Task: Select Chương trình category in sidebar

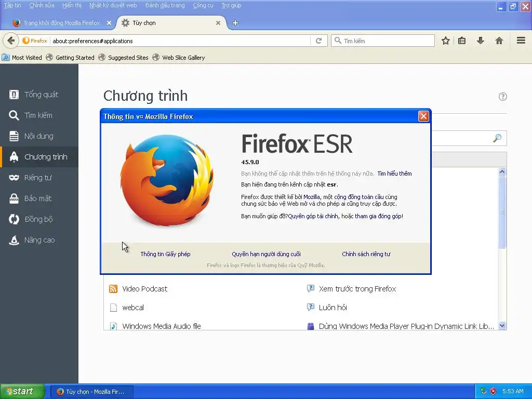Action: point(39,157)
